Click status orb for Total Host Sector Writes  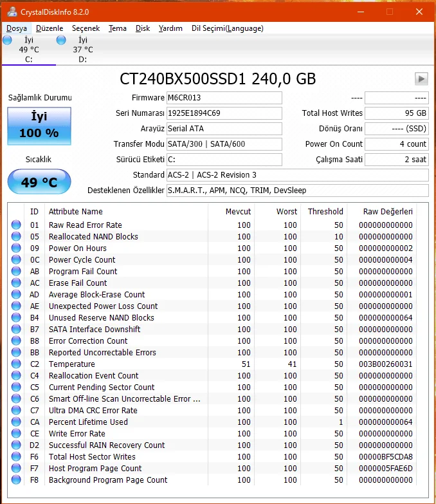tap(16, 456)
